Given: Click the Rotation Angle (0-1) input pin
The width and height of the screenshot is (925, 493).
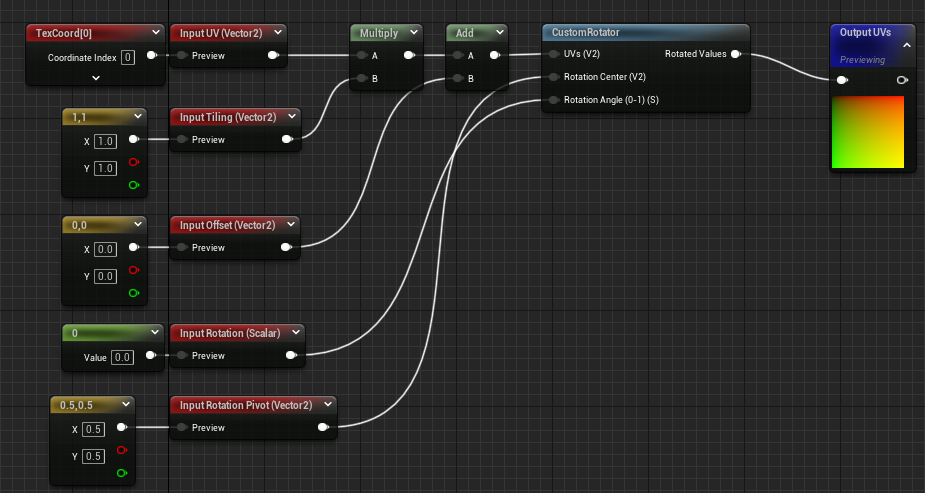Looking at the screenshot, I should (553, 100).
